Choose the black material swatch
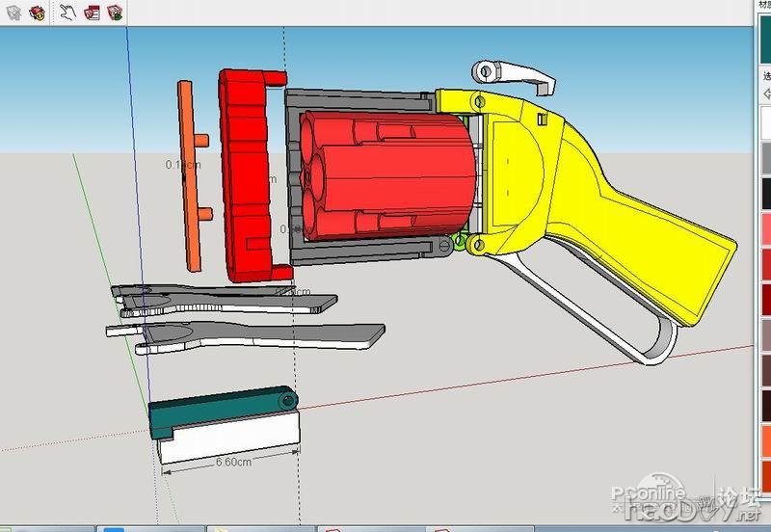Screen dimensions: 771x532 pyautogui.click(x=765, y=193)
